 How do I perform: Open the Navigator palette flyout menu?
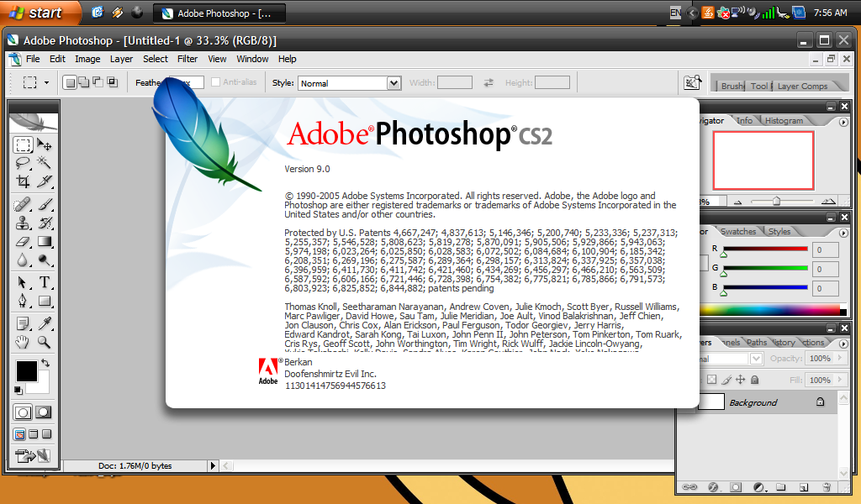(843, 123)
